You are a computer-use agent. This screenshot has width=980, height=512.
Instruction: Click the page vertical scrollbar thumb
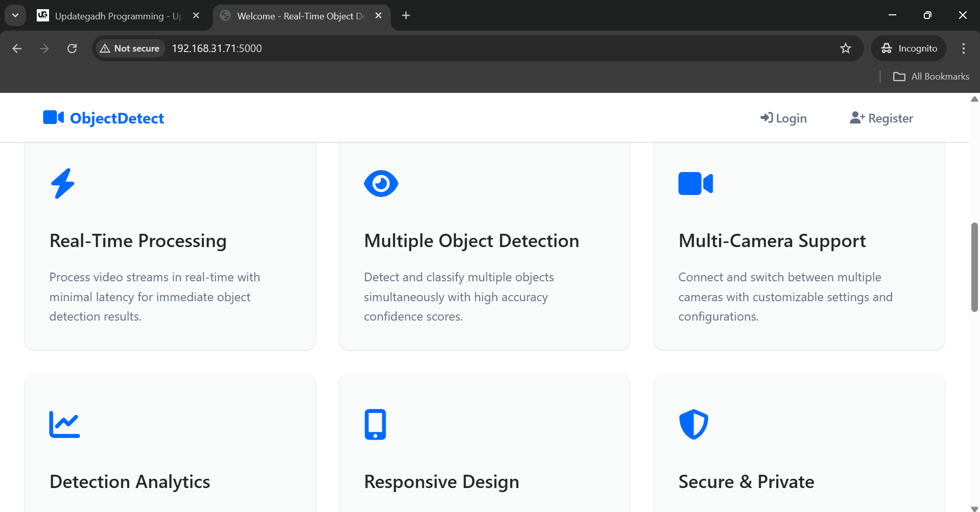pos(974,267)
